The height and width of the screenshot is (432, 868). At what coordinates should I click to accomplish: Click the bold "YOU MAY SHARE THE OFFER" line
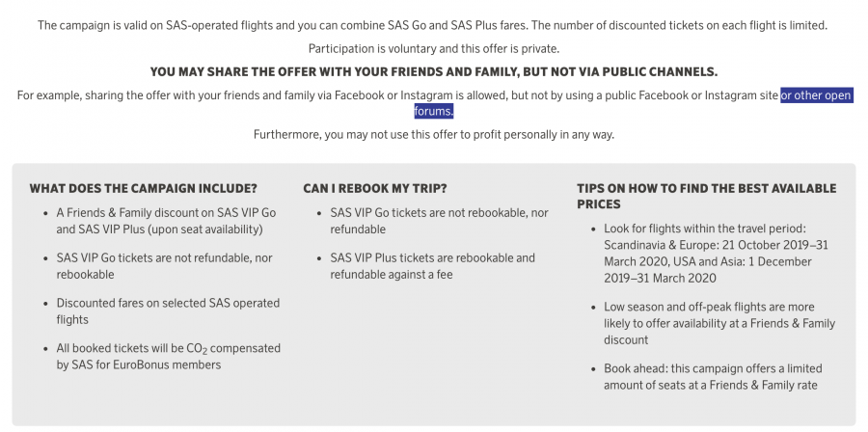click(433, 72)
